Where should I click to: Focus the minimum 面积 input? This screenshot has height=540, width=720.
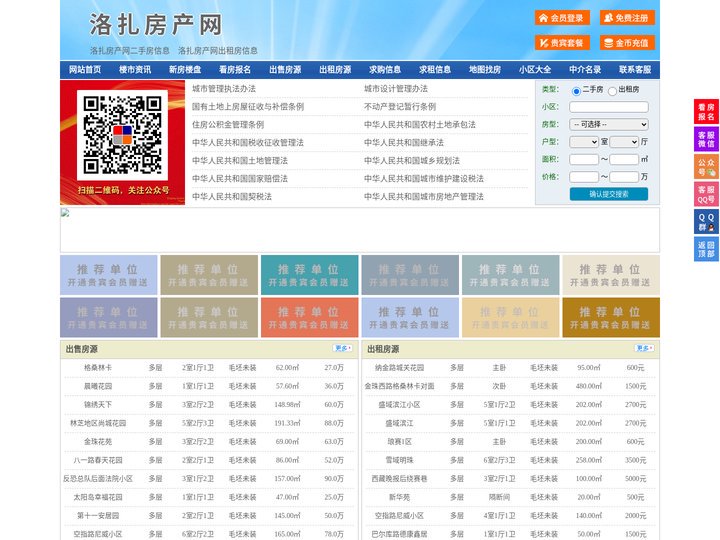584,159
